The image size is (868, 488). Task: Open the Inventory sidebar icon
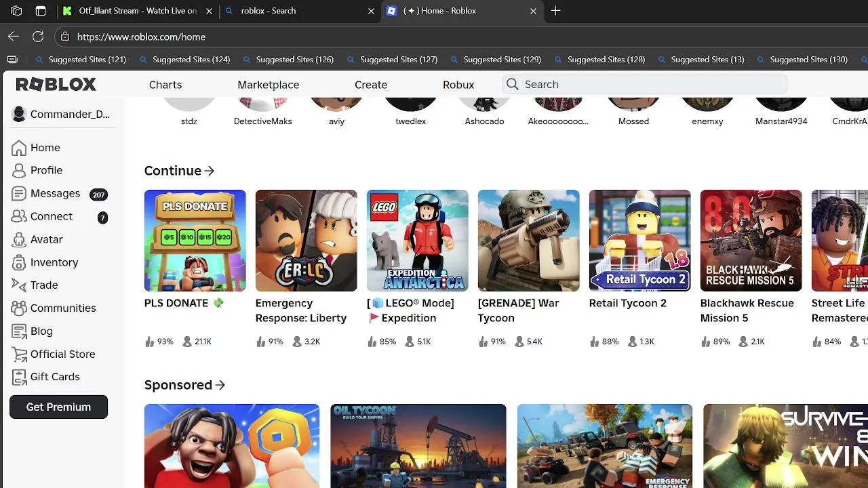(x=19, y=262)
